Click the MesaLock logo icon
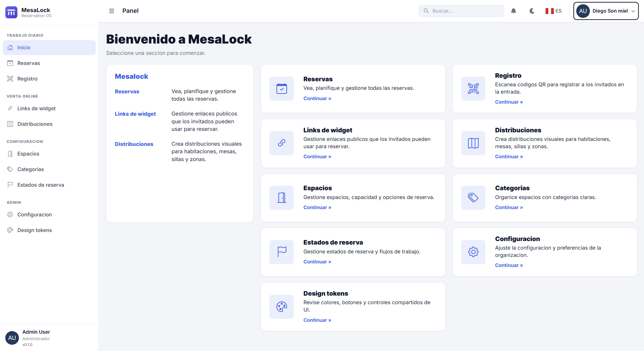This screenshot has width=644, height=351. (11, 12)
